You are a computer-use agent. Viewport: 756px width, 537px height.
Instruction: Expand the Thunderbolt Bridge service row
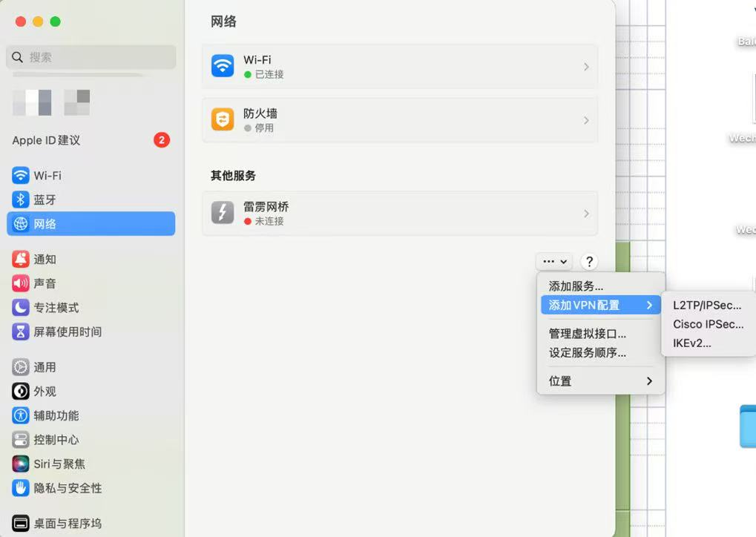(x=399, y=214)
